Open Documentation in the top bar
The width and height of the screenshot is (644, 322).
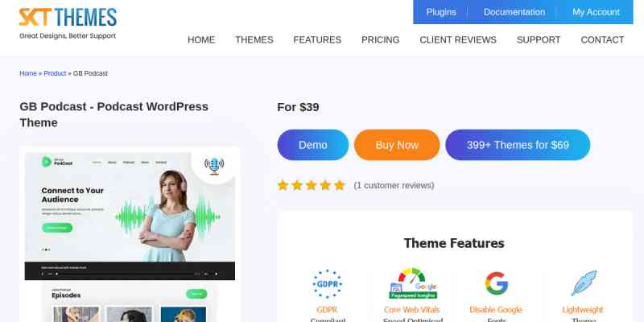pyautogui.click(x=514, y=12)
